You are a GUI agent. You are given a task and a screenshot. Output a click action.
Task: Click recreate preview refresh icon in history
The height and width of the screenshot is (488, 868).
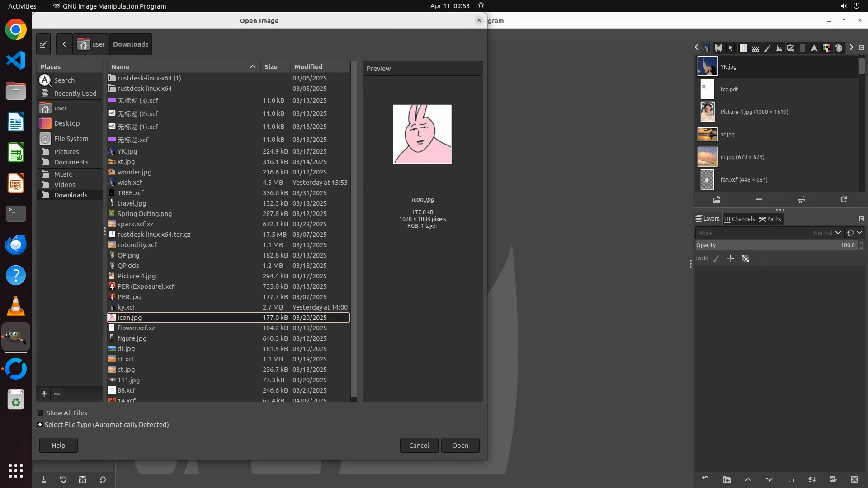click(x=844, y=199)
